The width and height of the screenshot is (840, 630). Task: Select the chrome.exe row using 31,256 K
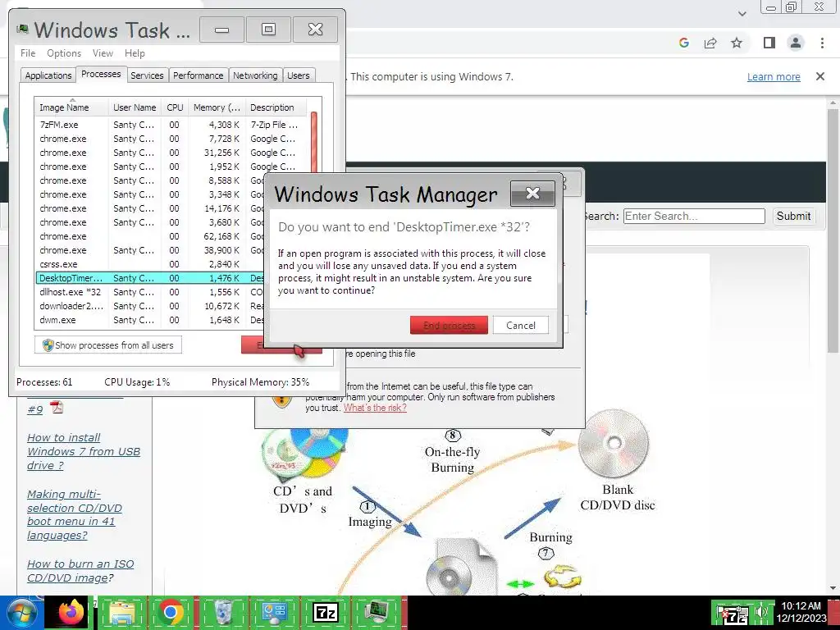[x=171, y=153]
